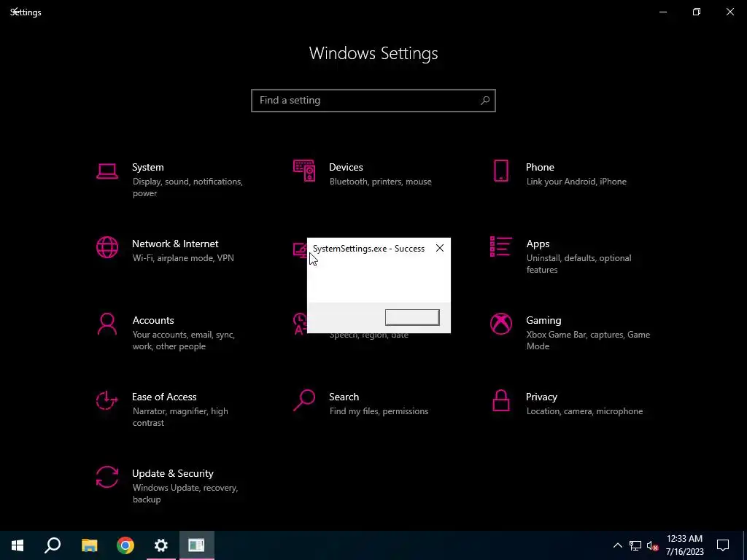Click into the Find a setting field
Image resolution: width=747 pixels, height=560 pixels.
(x=373, y=101)
